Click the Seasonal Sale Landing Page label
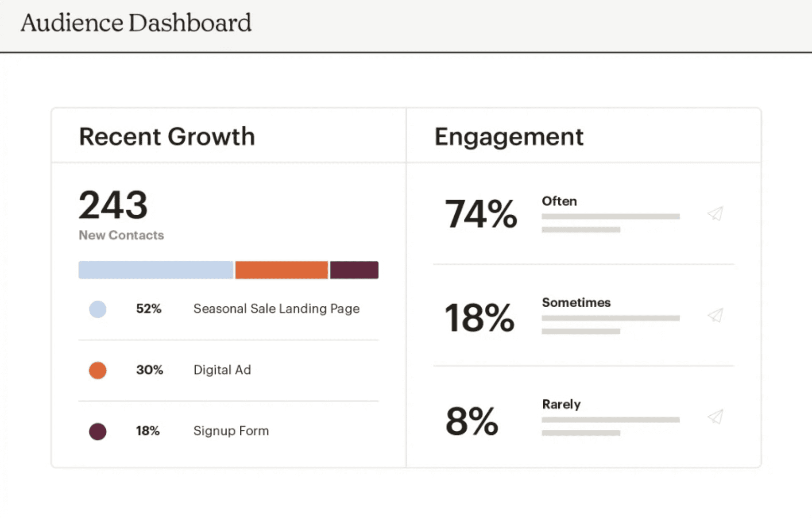The width and height of the screenshot is (812, 518). pyautogui.click(x=276, y=309)
